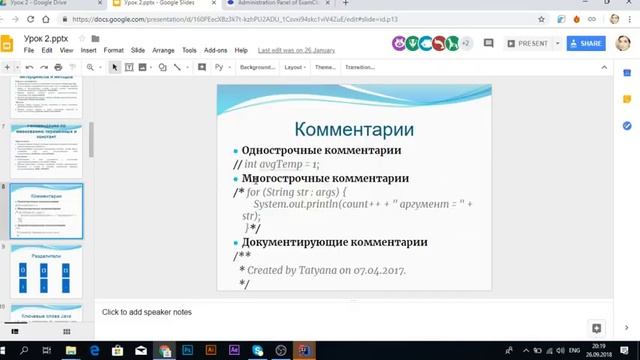Star the Урок 2.pptx presentation
Viewport: 640px width, 360px height.
[x=82, y=38]
